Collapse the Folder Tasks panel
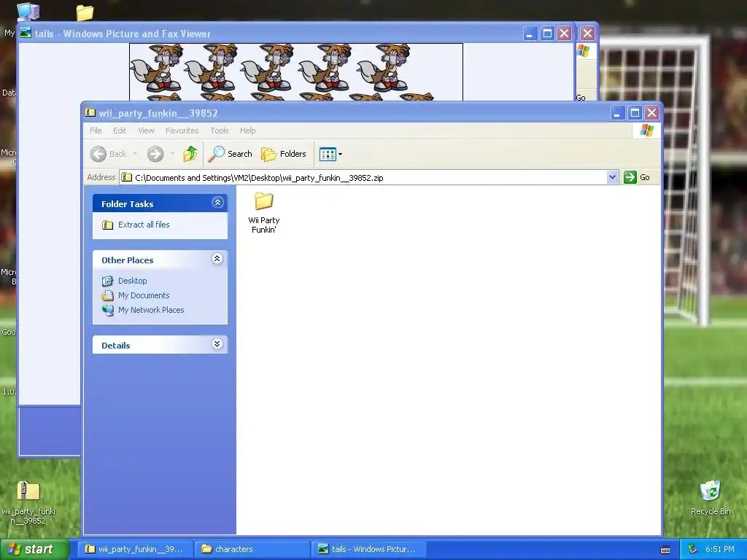747x560 pixels. point(217,203)
